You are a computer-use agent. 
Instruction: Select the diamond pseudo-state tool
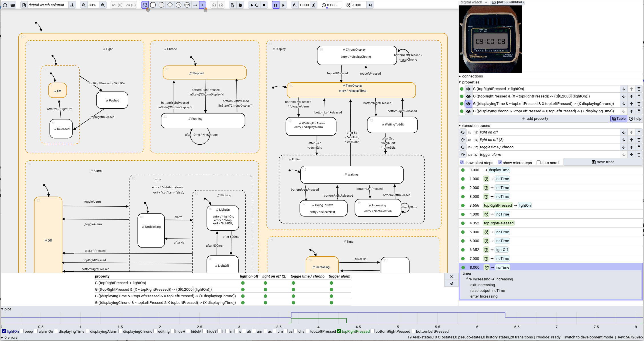pyautogui.click(x=170, y=5)
